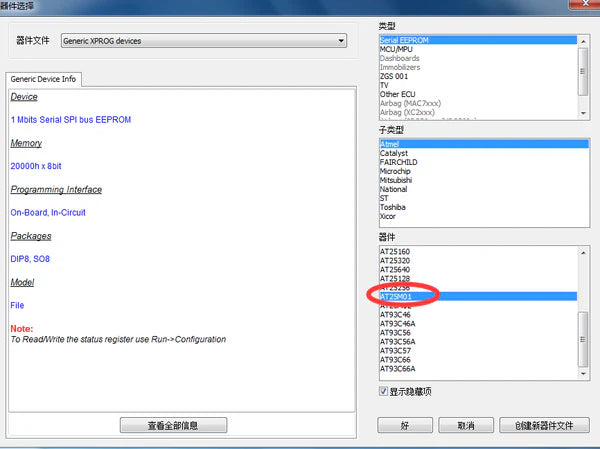Image resolution: width=600 pixels, height=449 pixels.
Task: Click the down arrow of the device list scrollbar
Action: click(x=583, y=374)
